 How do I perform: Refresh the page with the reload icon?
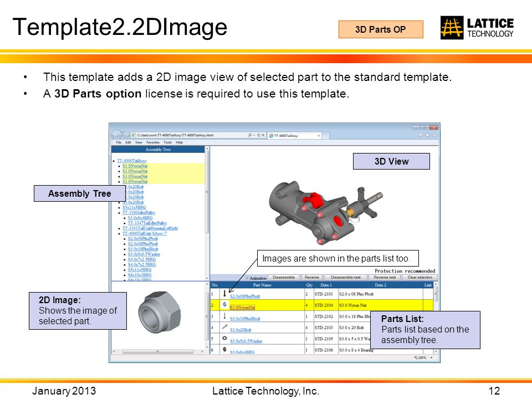coord(259,135)
